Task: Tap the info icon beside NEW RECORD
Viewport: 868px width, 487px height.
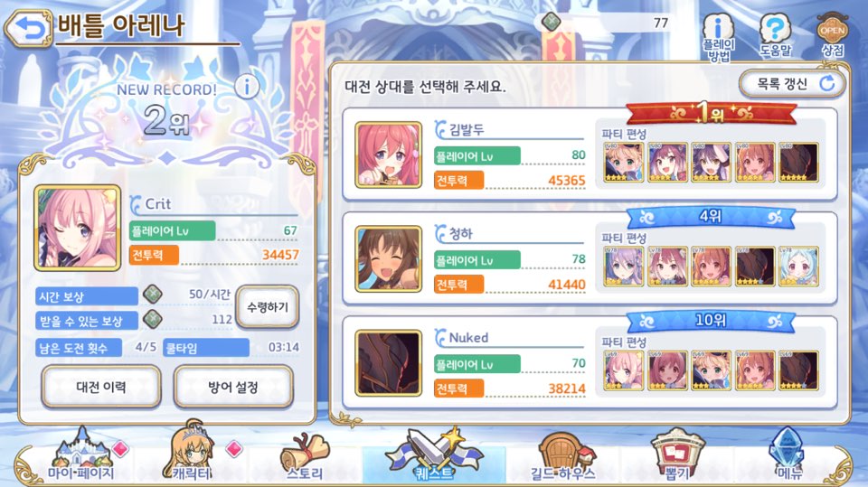Action: 247,87
